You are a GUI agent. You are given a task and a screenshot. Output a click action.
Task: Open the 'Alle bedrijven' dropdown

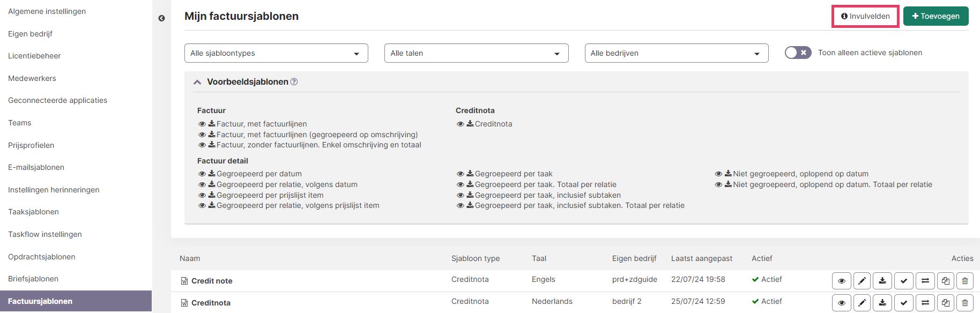pos(677,53)
